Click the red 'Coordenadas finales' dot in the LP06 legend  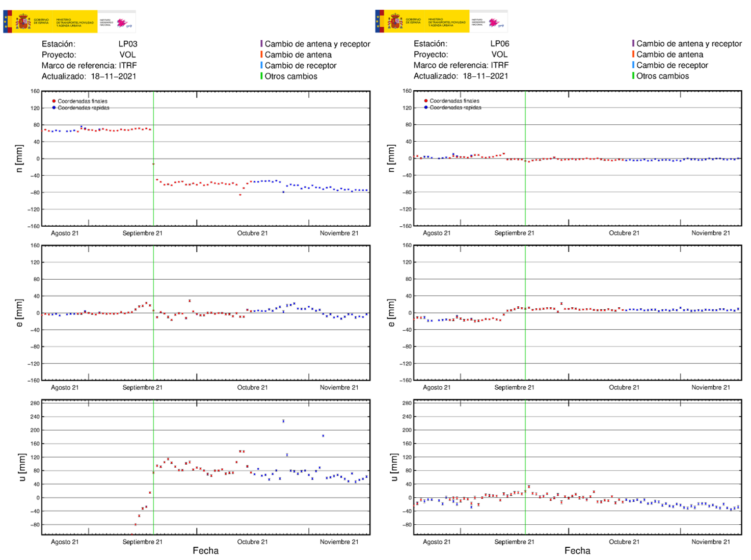[426, 101]
